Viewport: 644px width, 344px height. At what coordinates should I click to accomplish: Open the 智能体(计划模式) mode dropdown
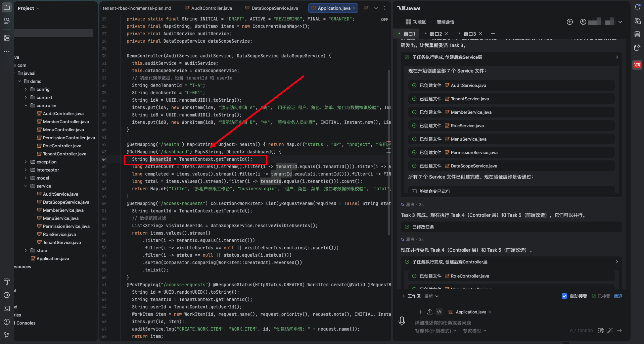435,331
